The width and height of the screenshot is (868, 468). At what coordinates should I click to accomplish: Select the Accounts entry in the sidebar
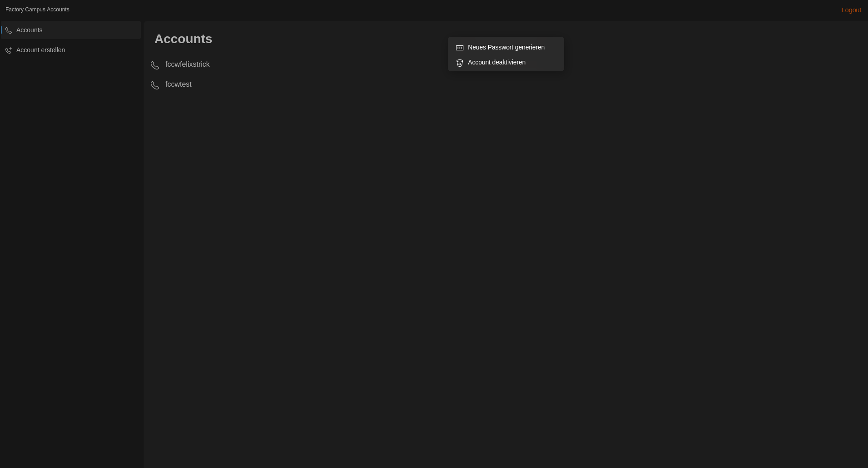[x=29, y=30]
